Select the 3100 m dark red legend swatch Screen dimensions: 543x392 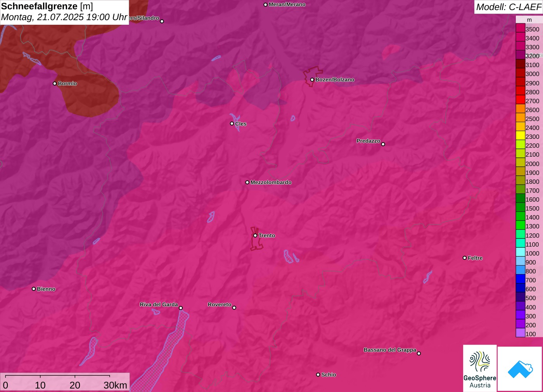point(521,64)
